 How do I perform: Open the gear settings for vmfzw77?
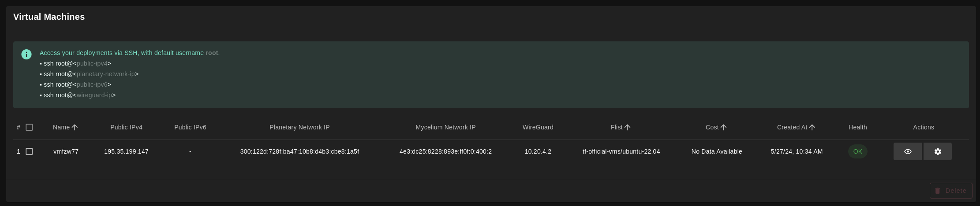937,151
